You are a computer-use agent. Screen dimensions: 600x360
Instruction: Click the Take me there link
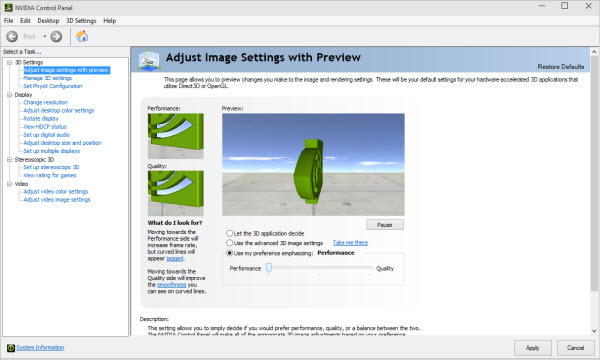coord(350,243)
